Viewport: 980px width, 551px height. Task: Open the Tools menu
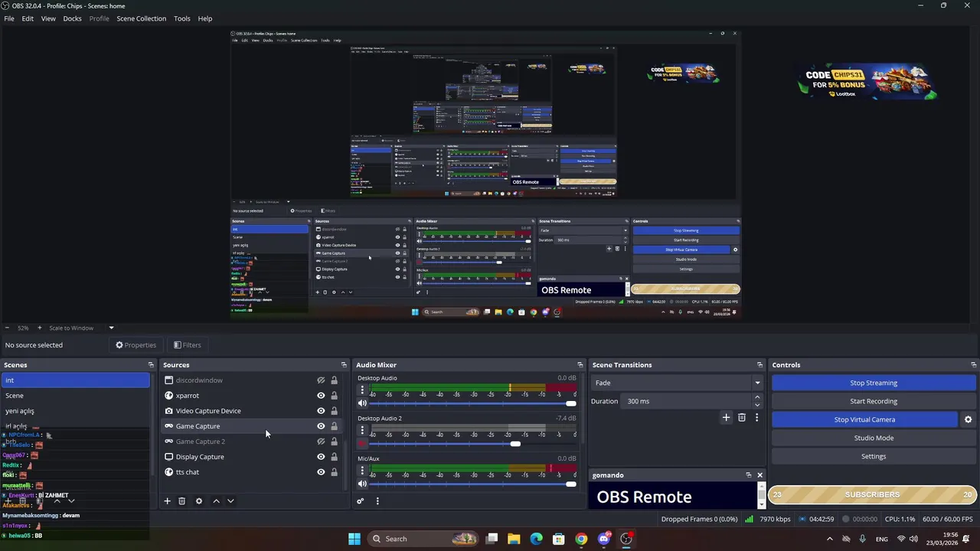(x=182, y=18)
